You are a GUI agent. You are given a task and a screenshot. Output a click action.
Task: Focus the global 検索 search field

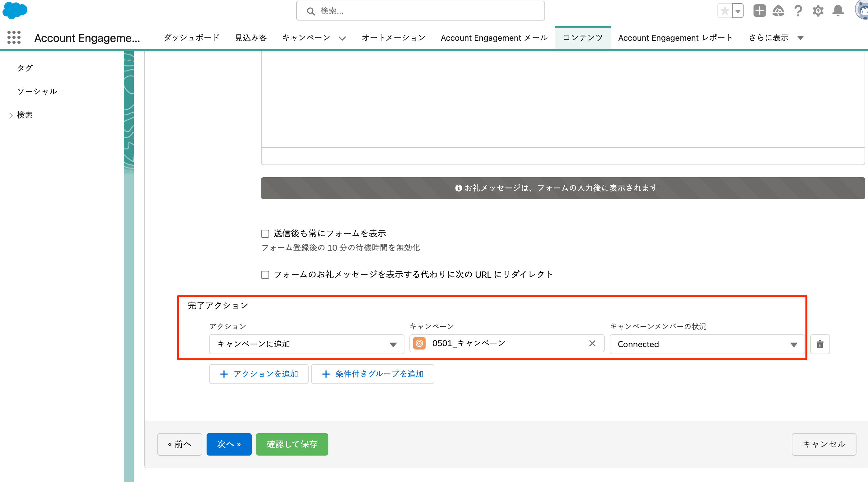tap(420, 11)
